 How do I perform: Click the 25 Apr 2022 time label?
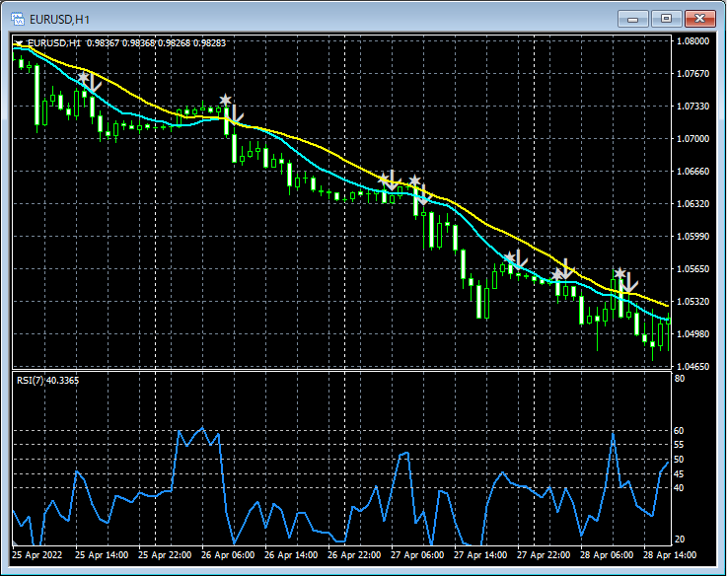[37, 555]
